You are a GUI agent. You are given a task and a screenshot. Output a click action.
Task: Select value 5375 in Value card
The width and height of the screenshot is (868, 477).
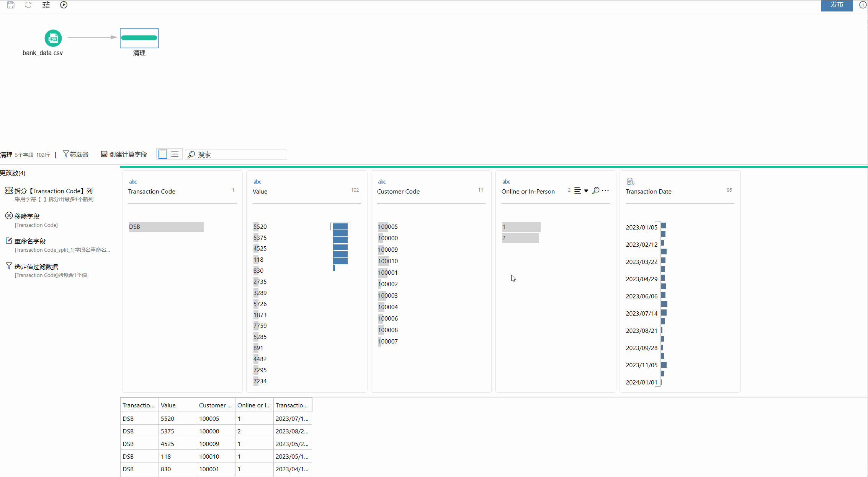(260, 238)
